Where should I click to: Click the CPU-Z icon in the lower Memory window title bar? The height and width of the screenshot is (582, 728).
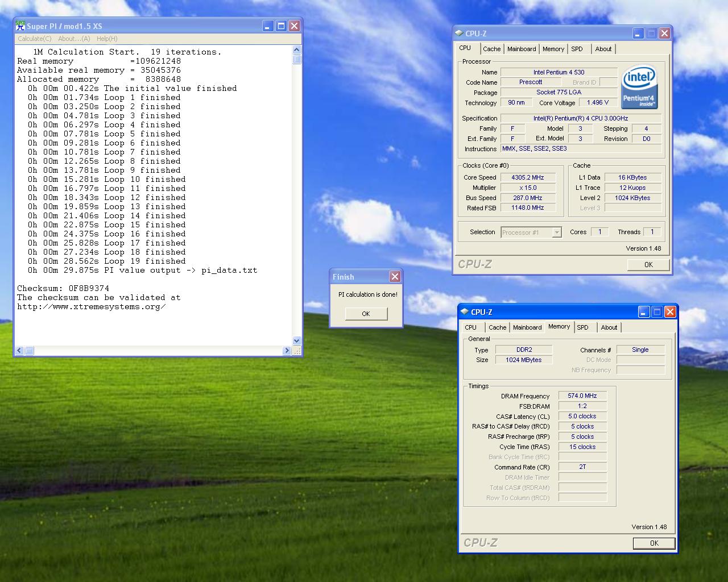tap(464, 312)
